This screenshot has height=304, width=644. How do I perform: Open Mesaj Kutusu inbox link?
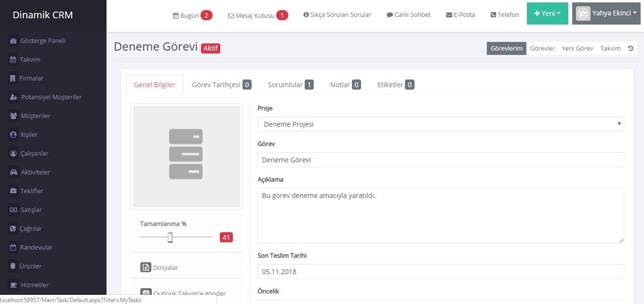(x=257, y=15)
